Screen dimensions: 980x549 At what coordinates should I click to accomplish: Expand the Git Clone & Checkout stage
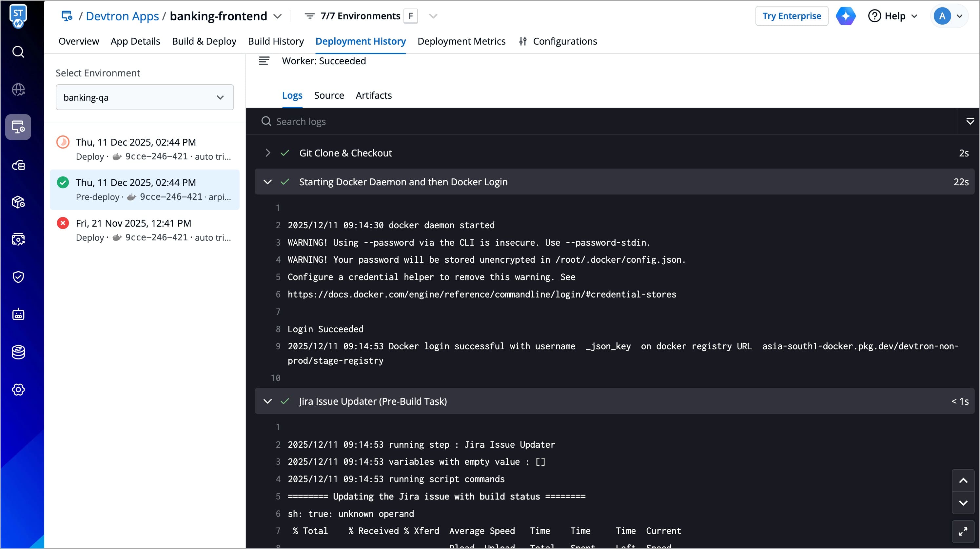tap(268, 153)
